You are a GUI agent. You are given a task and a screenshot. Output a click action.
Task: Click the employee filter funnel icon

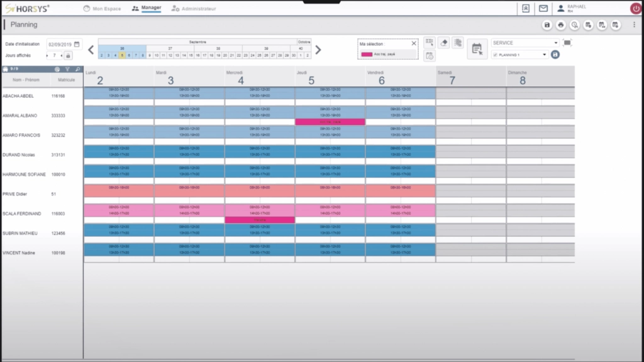67,70
